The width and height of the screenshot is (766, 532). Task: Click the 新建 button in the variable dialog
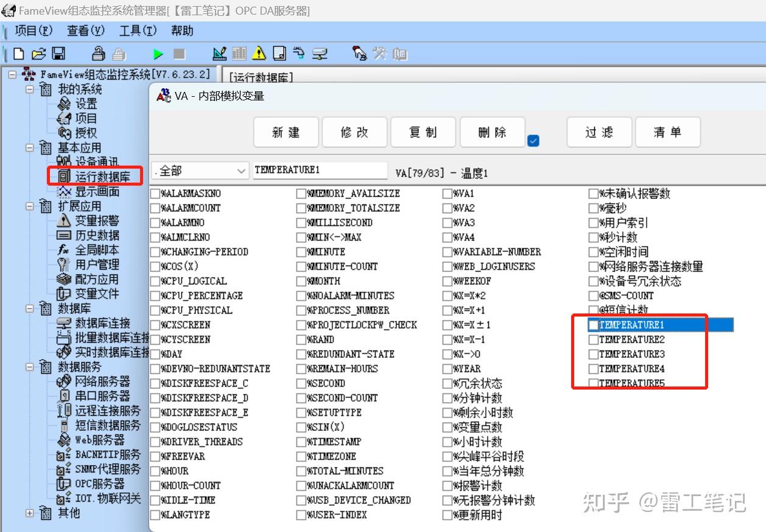click(286, 132)
